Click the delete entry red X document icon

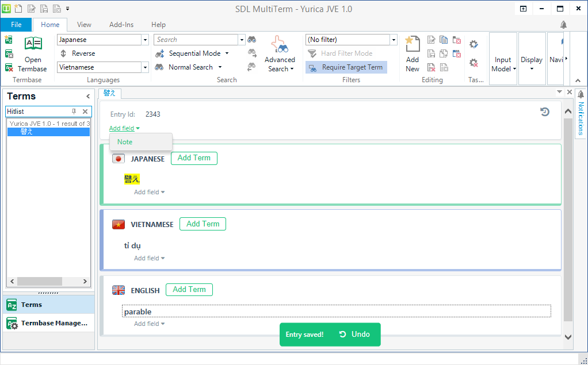pyautogui.click(x=432, y=67)
